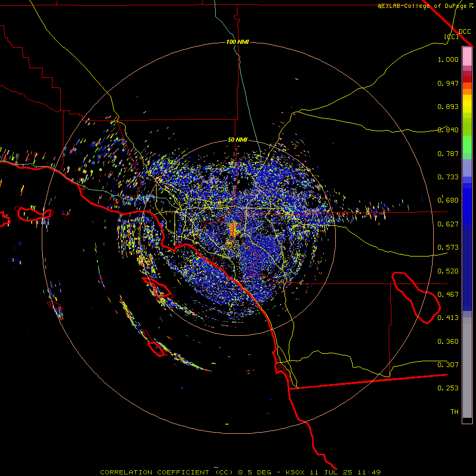Click the 0.253 scale value
476x476 pixels.
448,388
